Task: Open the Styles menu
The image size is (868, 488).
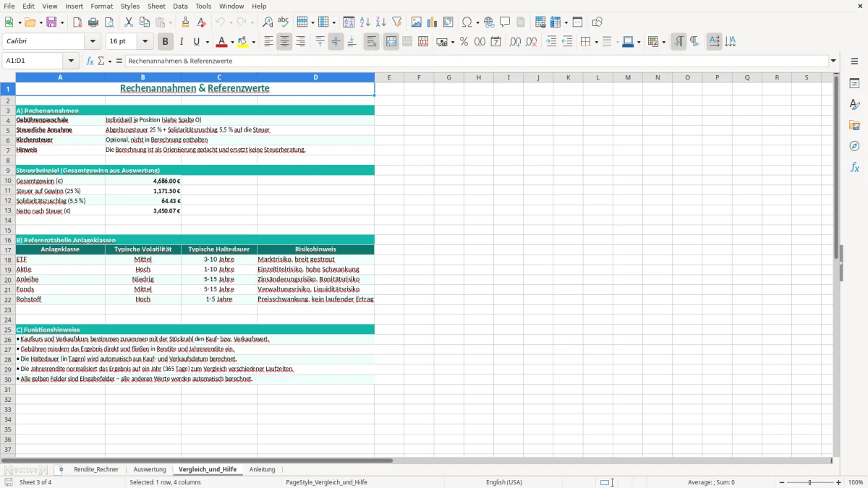Action: point(130,6)
